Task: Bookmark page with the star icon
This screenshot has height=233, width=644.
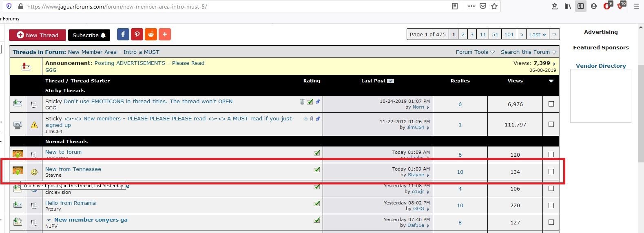Action: click(494, 6)
